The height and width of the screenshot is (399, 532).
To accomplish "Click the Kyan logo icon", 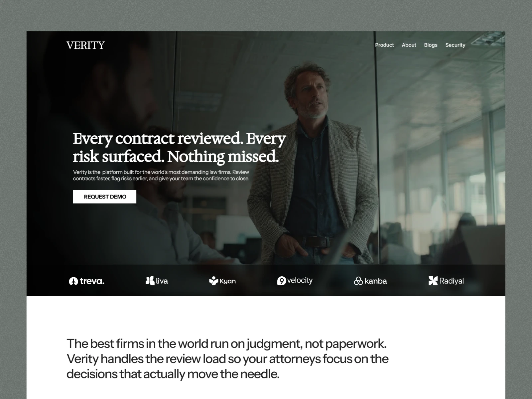I will click(213, 281).
